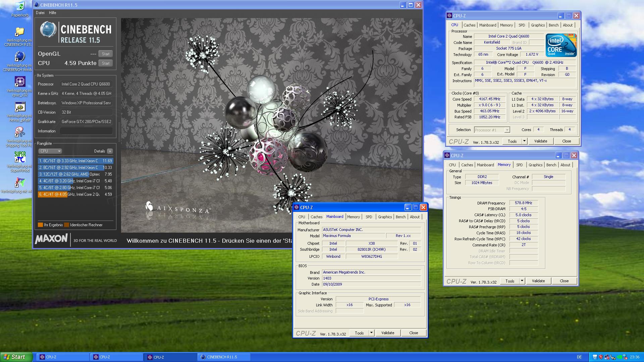644x362 pixels.
Task: Click the Cinebench logo sphere icon
Action: (x=48, y=29)
